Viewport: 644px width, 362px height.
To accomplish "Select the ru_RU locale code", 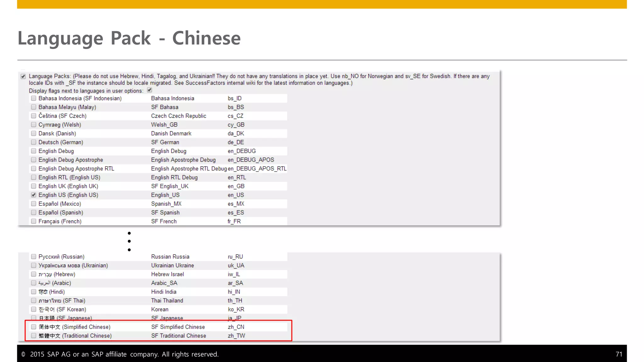I will click(236, 257).
